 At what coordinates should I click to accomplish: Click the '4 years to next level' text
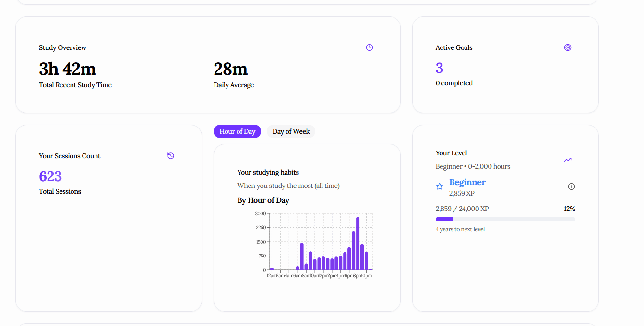click(460, 229)
